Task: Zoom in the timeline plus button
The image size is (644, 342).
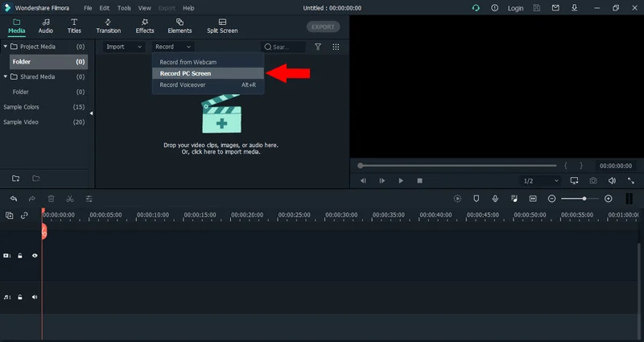Action: tap(609, 199)
